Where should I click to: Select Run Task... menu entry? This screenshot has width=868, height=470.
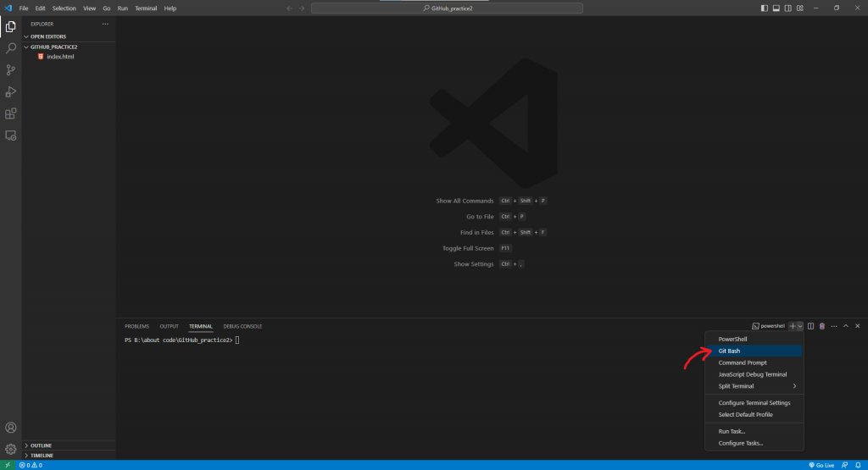[x=754, y=431]
